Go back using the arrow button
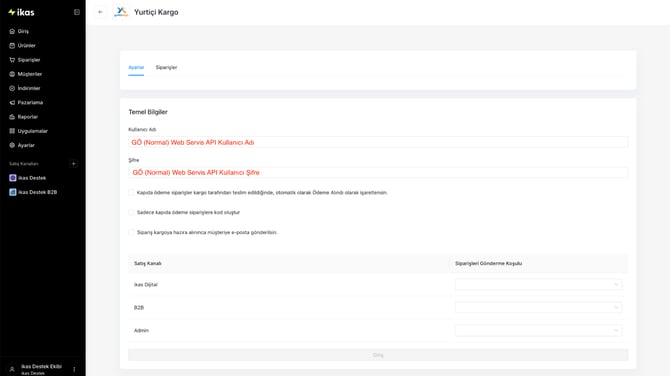This screenshot has height=376, width=670. pyautogui.click(x=100, y=12)
